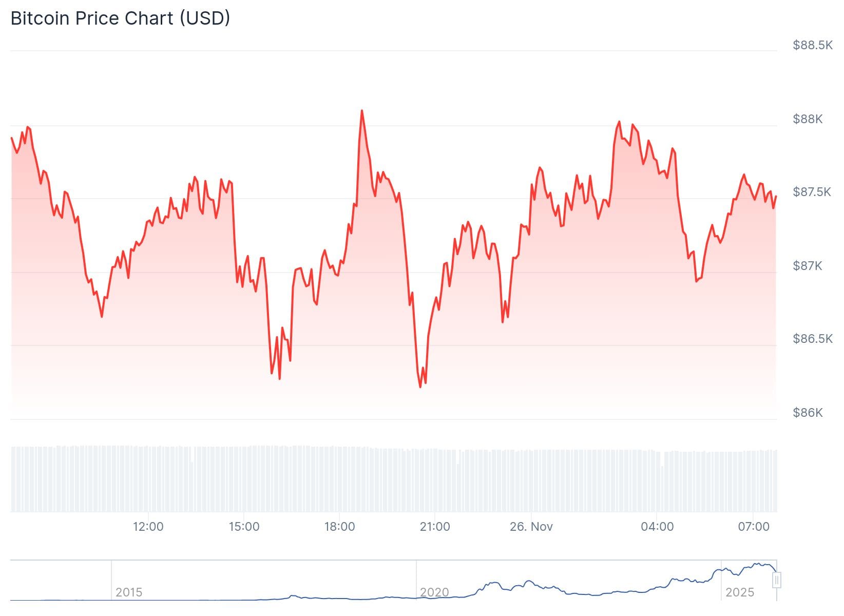Screen dimensions: 844x616
Task: Click the 15:00 time axis label
Action: point(244,527)
